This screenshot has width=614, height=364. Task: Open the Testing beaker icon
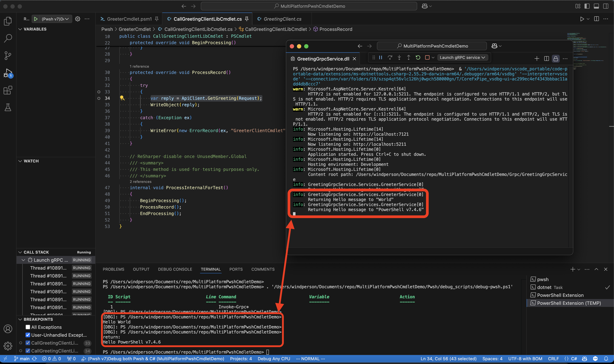click(x=8, y=108)
